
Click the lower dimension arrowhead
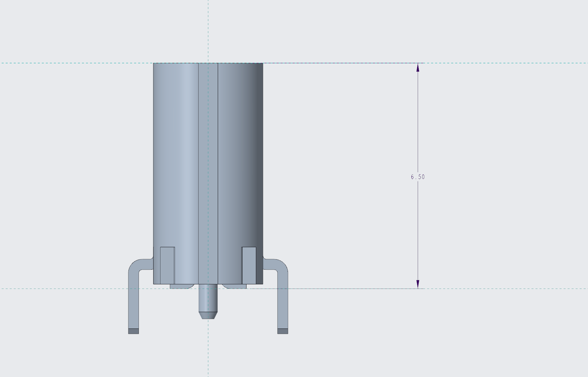click(x=418, y=284)
